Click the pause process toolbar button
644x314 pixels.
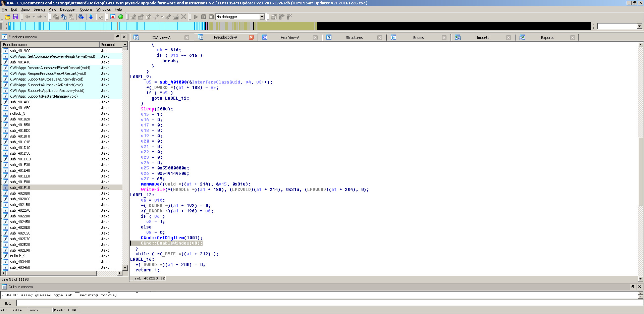coord(204,17)
